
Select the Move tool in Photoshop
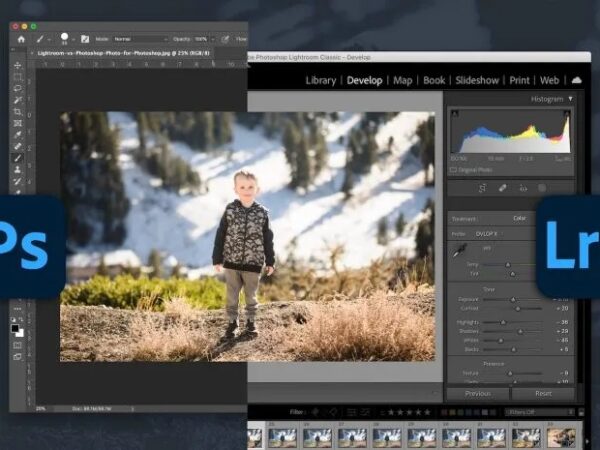[18, 65]
